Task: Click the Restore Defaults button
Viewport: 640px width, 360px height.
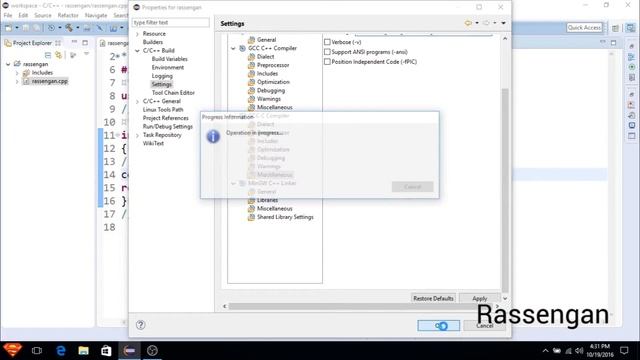Action: 433,298
